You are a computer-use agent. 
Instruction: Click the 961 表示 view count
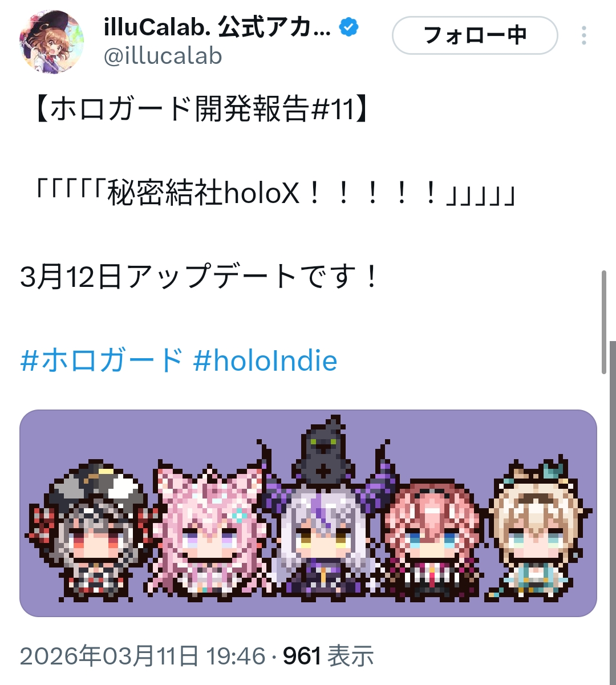pyautogui.click(x=329, y=656)
